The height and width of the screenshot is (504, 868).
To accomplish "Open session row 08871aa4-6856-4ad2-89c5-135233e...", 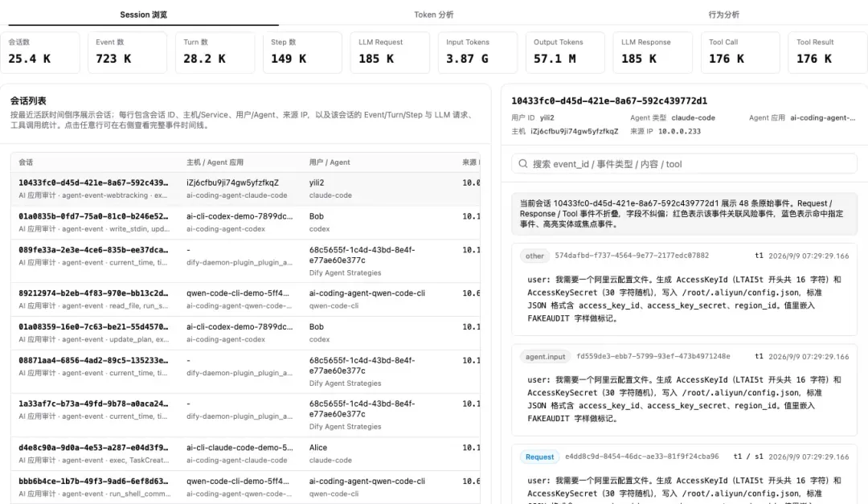I will (245, 371).
